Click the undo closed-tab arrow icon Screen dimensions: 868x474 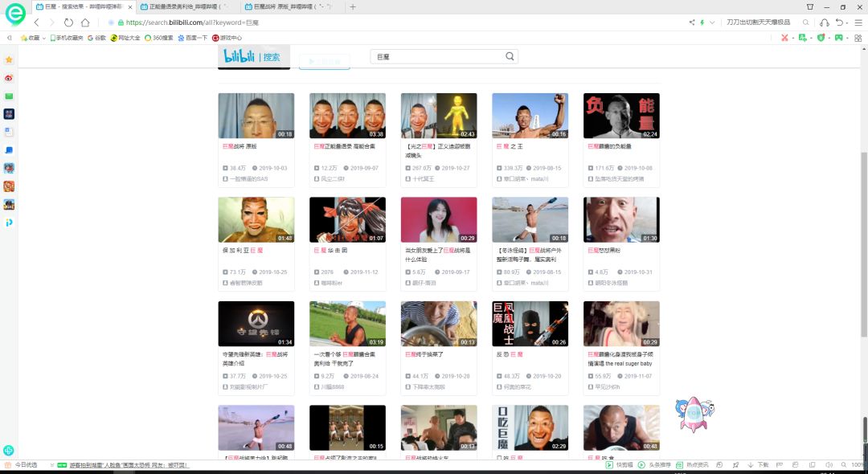(840, 22)
